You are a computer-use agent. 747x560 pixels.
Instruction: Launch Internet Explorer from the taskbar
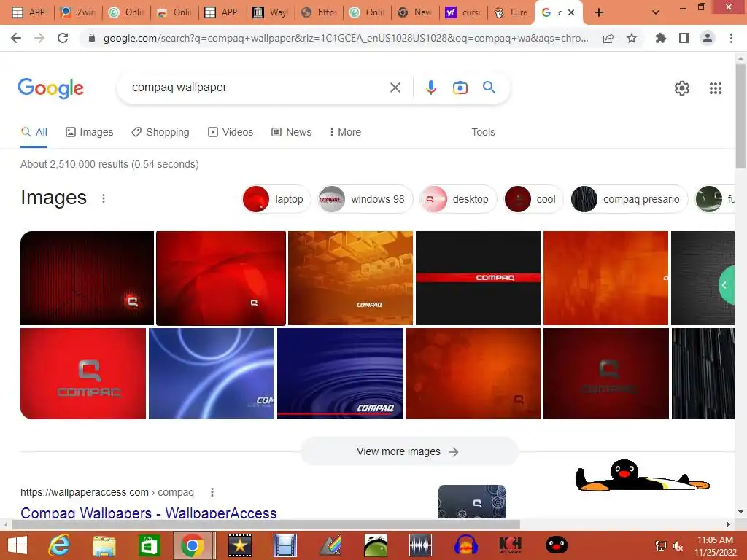59,545
